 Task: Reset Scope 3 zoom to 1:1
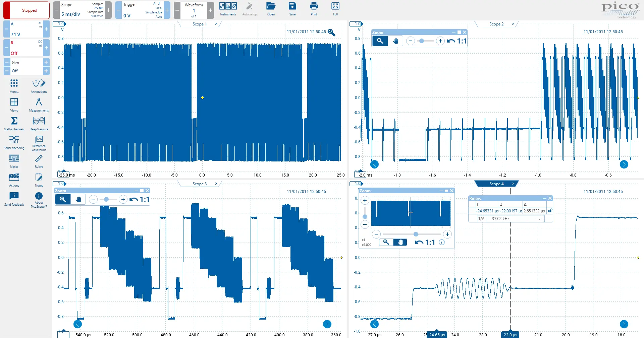140,200
